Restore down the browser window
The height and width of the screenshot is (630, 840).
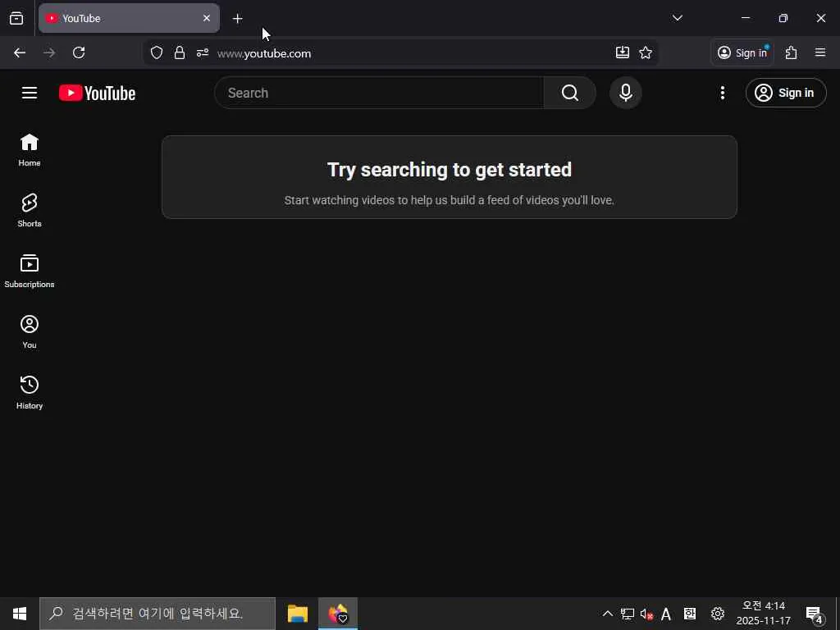(x=783, y=18)
